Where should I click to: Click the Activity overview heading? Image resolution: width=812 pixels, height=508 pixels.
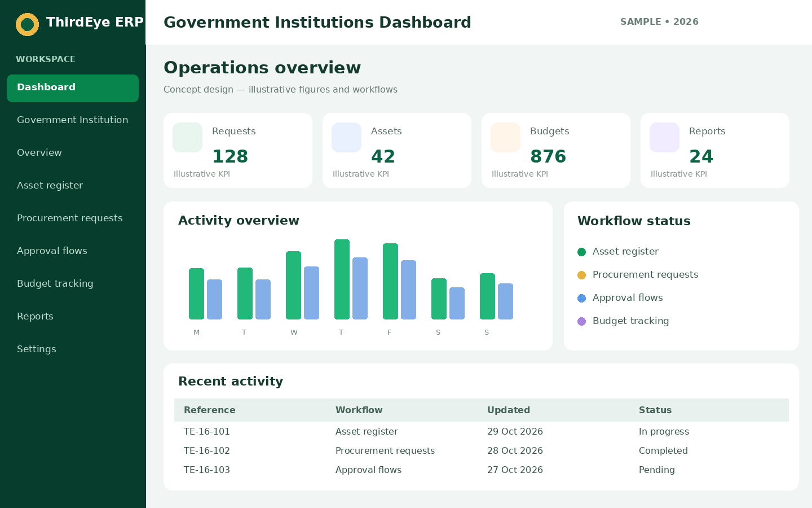[239, 221]
